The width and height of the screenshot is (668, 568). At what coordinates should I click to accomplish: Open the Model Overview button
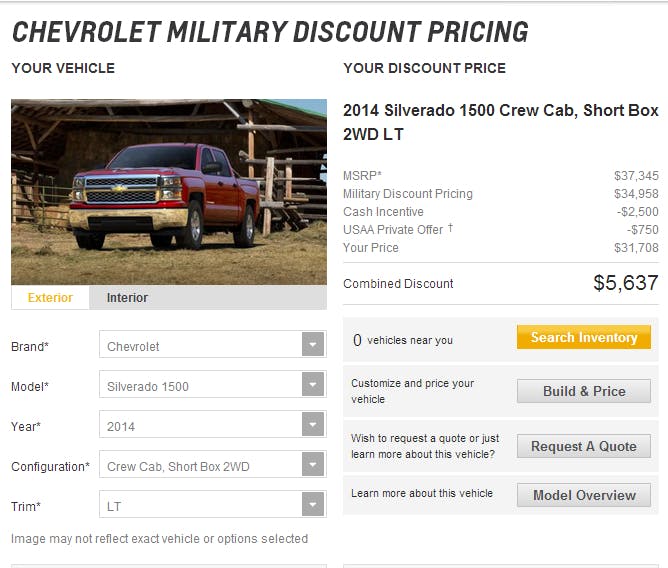click(x=584, y=495)
